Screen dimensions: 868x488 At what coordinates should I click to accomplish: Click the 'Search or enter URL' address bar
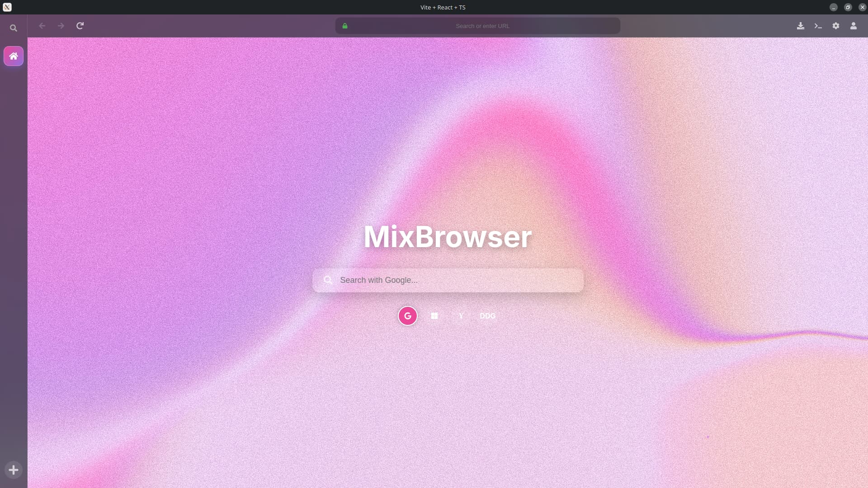[482, 26]
